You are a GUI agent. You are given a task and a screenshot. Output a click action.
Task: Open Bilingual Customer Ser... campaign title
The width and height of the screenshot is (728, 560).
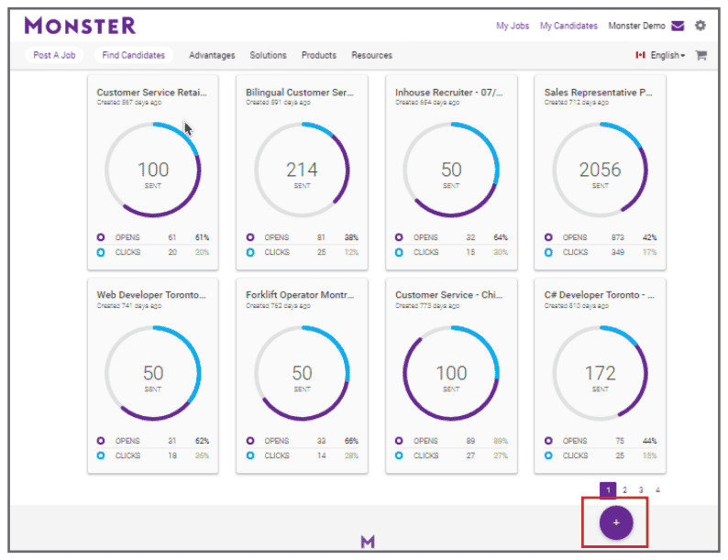click(x=300, y=93)
